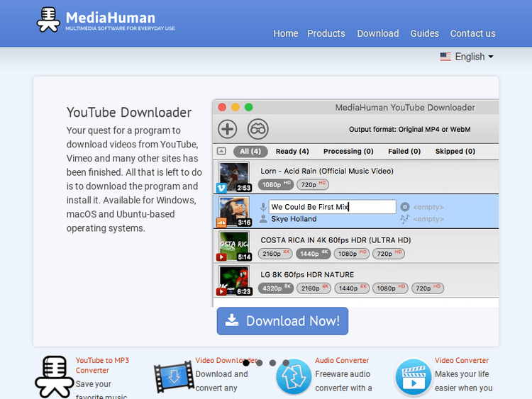Switch to the Skipped (0) tab
This screenshot has width=532, height=399.
click(x=455, y=151)
